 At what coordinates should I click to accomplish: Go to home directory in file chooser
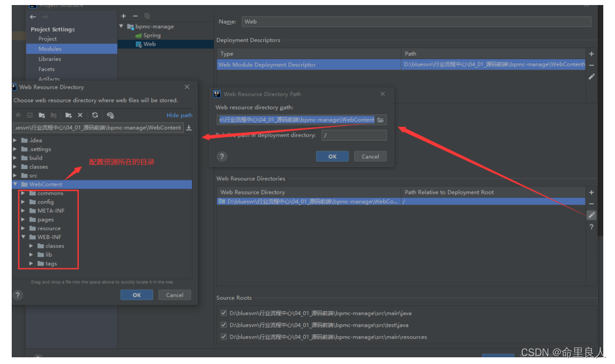18,115
